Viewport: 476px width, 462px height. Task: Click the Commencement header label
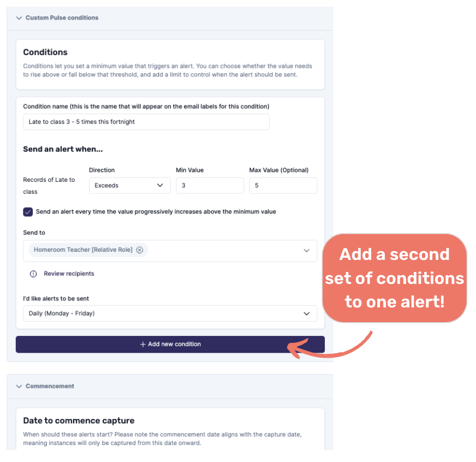click(50, 386)
